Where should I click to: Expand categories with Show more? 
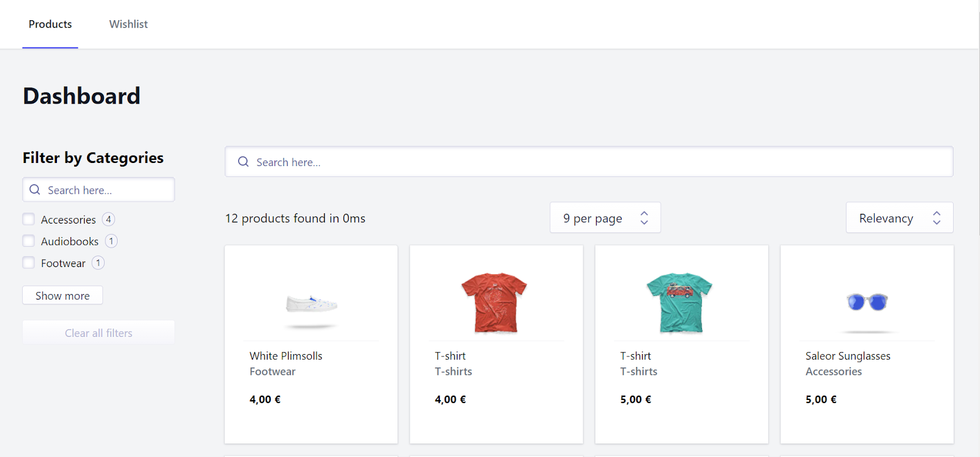[x=62, y=295]
